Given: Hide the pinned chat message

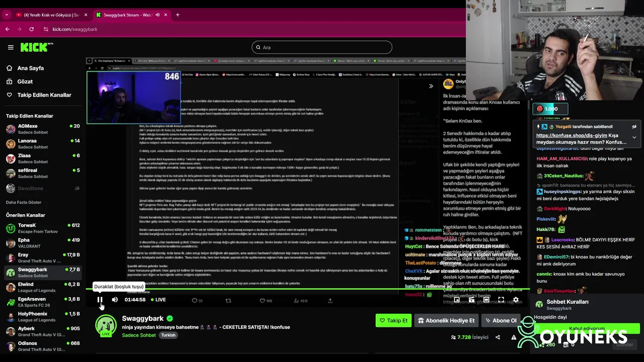Looking at the screenshot, I should click(634, 127).
